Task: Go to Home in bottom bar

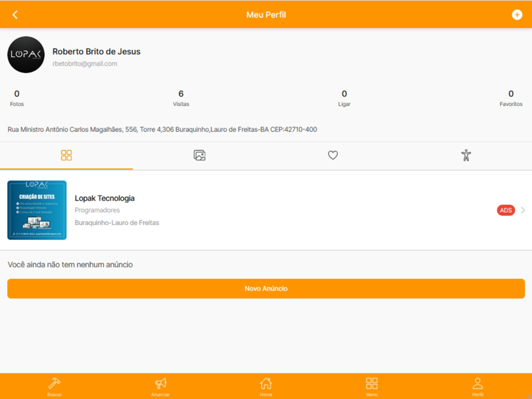Action: (x=266, y=387)
